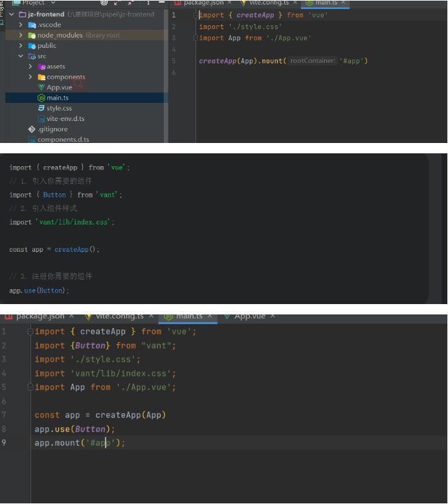
Task: Click the TS icon beside vite-env.d.ts
Action: pos(41,118)
